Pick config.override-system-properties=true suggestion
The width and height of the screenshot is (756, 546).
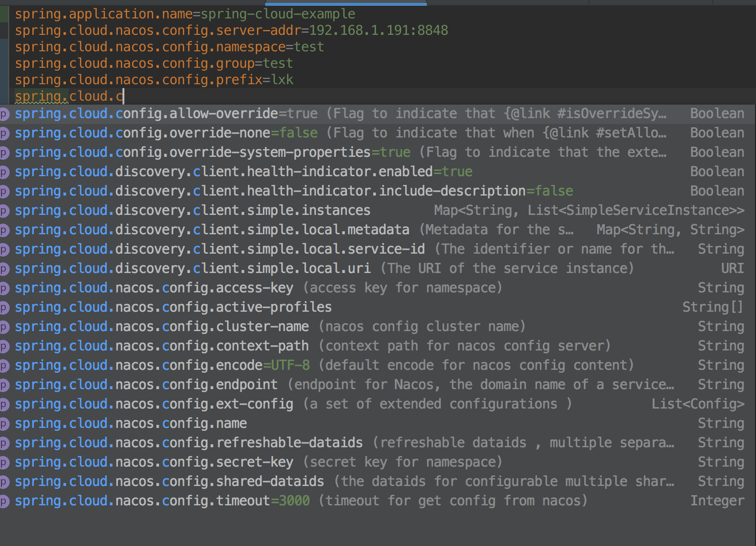(378, 152)
